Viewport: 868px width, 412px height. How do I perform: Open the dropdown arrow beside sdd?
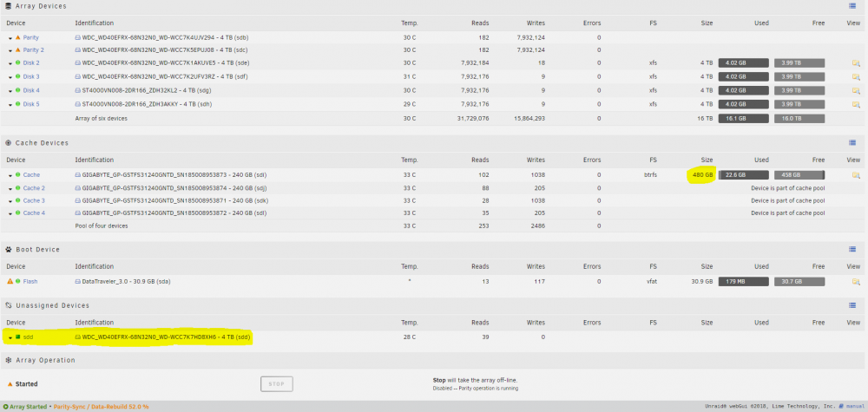pyautogui.click(x=10, y=337)
